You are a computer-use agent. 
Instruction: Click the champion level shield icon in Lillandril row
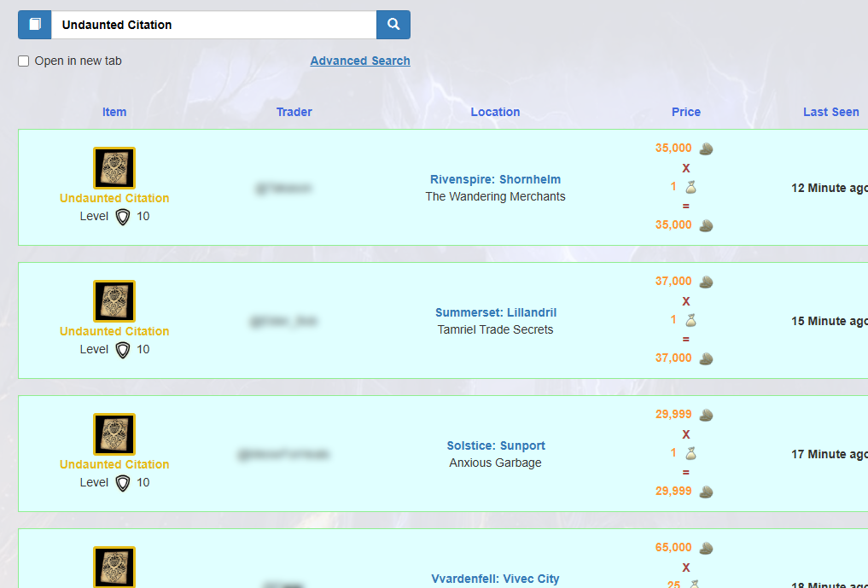coord(122,349)
